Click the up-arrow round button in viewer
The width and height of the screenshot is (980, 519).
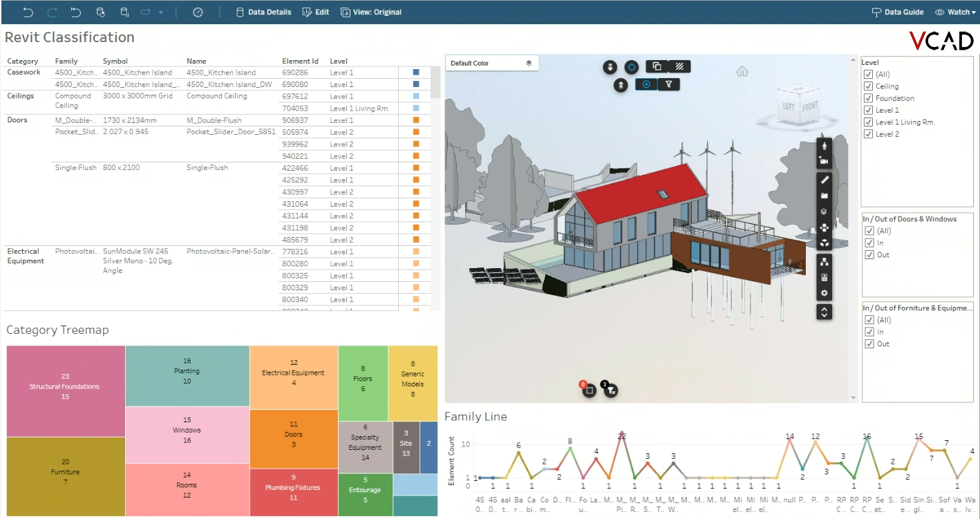pyautogui.click(x=621, y=85)
